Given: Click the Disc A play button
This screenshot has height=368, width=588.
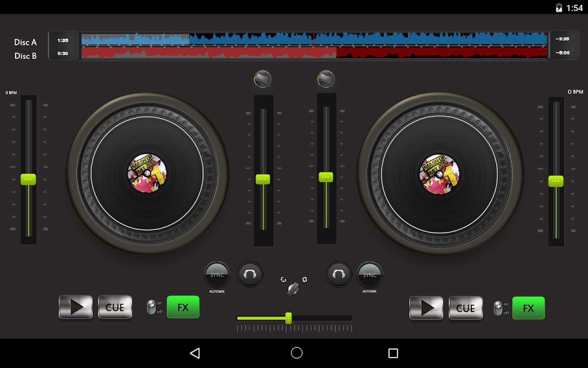Looking at the screenshot, I should point(76,307).
